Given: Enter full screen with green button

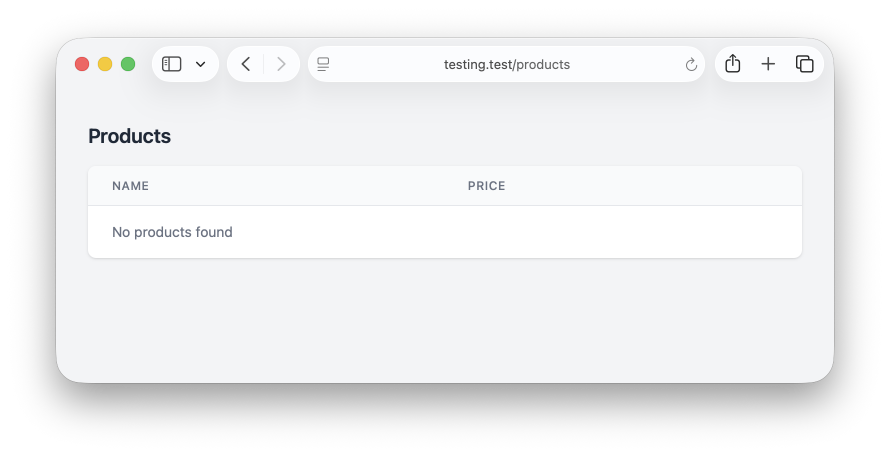Looking at the screenshot, I should coord(128,64).
